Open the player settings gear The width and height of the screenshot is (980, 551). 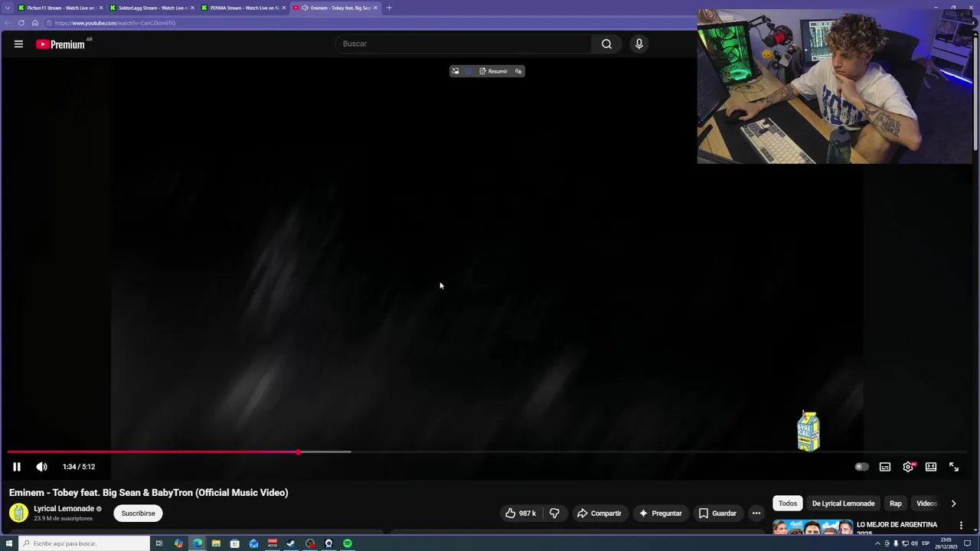coord(908,467)
